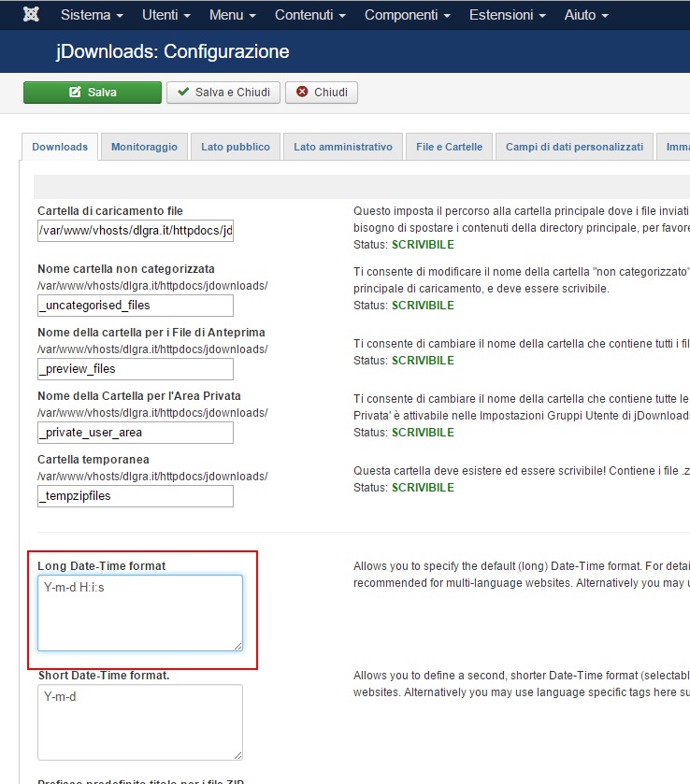The width and height of the screenshot is (690, 784).
Task: Click the Short Date-Time format textarea
Action: [140, 722]
